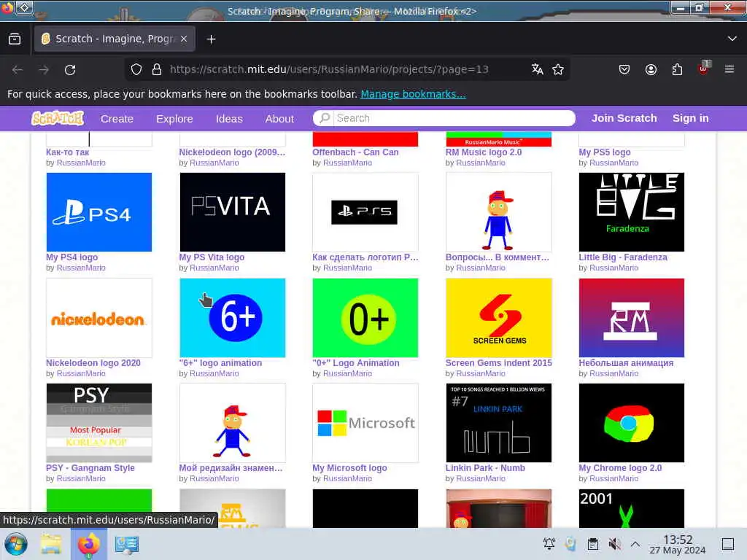Image resolution: width=747 pixels, height=560 pixels.
Task: Go back to the previous page
Action: pos(18,69)
